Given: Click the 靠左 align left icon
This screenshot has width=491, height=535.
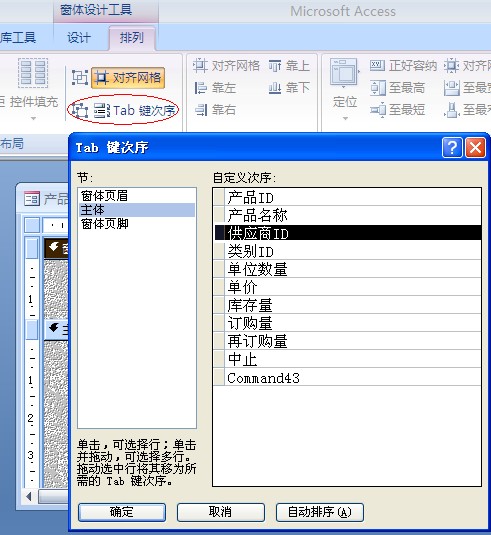Looking at the screenshot, I should tap(200, 88).
